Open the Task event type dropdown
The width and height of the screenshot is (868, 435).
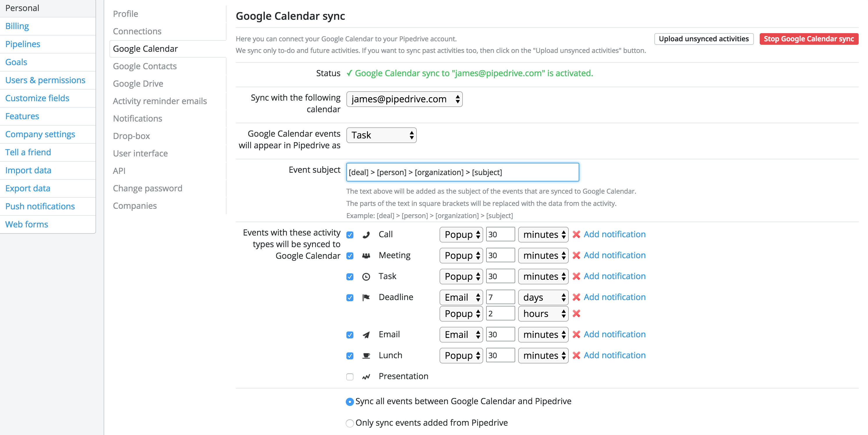381,135
